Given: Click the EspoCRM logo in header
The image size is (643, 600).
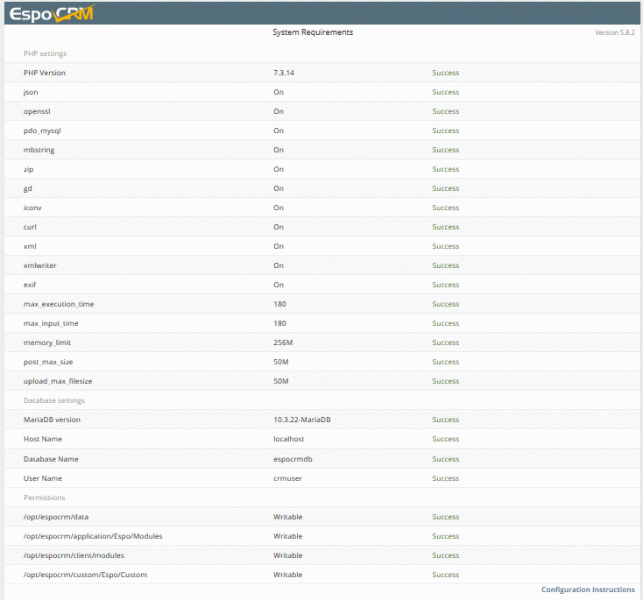Looking at the screenshot, I should [51, 13].
